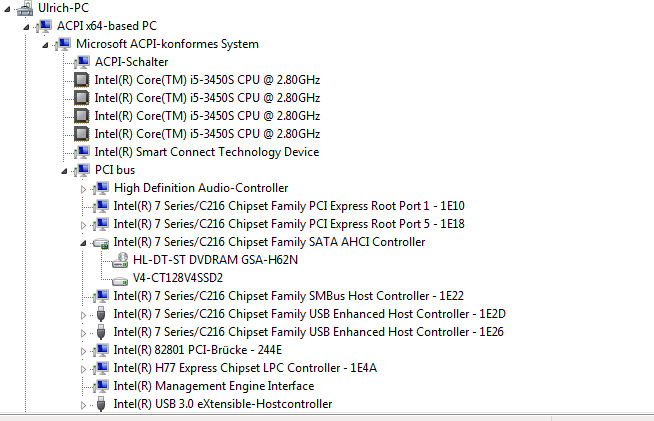Expand PCI Express Root Port 5 - 1E18
This screenshot has width=654, height=421.
pyautogui.click(x=83, y=225)
